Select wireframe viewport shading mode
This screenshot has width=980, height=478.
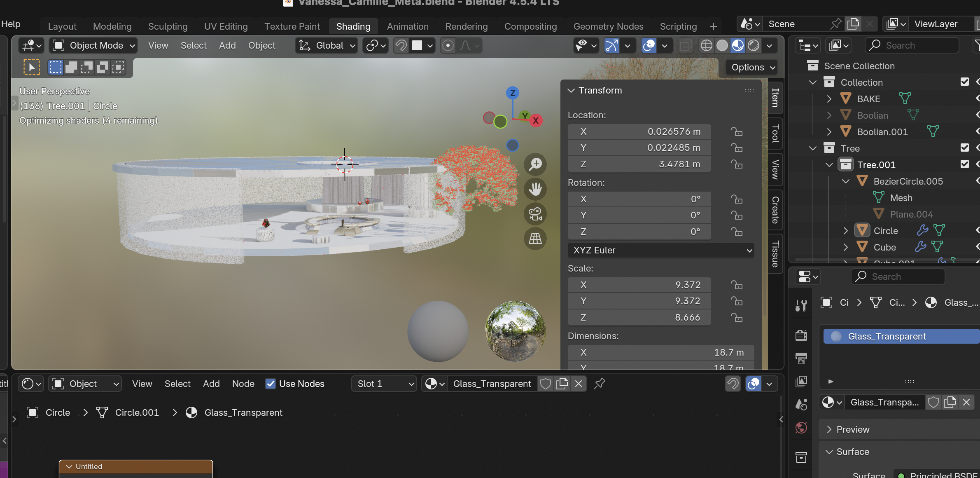coord(706,45)
